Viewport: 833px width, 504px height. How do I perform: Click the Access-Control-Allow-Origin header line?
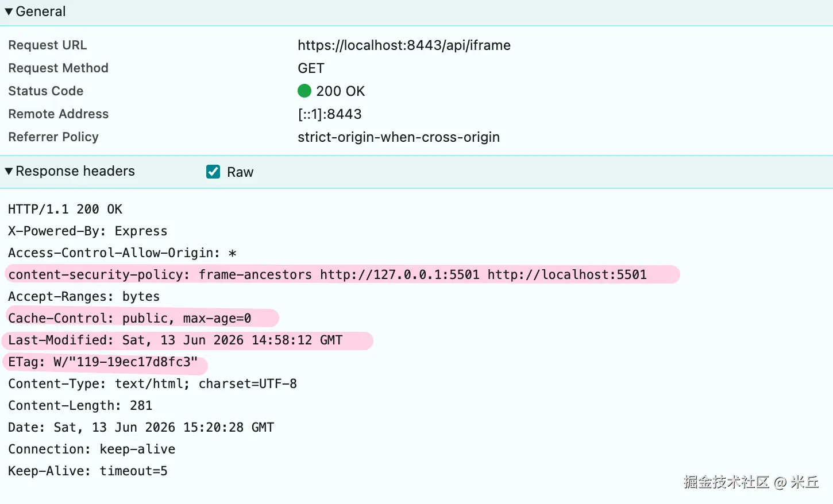pyautogui.click(x=122, y=253)
